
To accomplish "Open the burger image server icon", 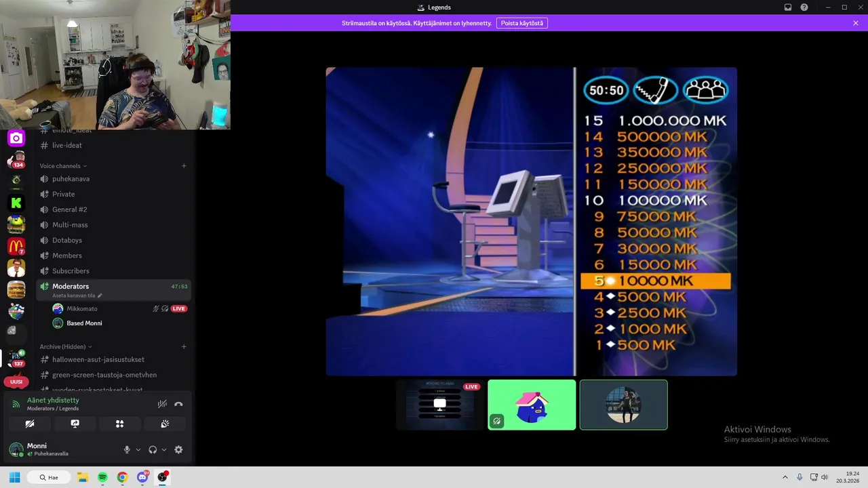I will [x=16, y=289].
